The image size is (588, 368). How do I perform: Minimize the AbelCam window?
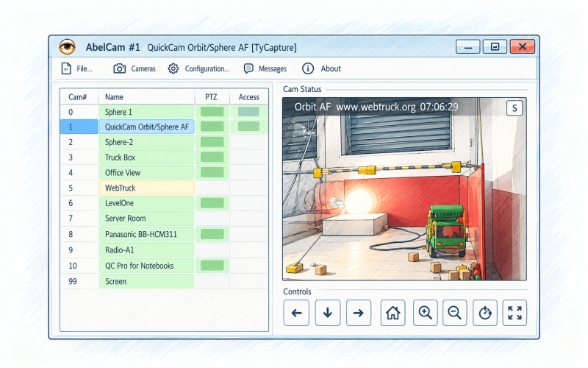[x=467, y=47]
